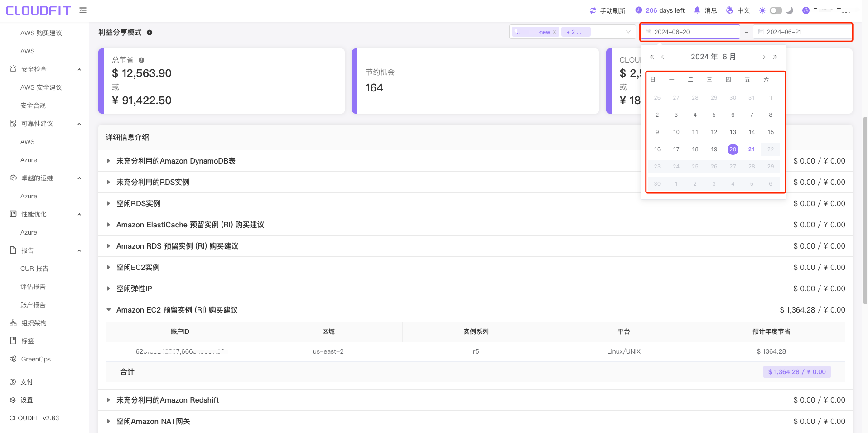Collapse the 安全检查 menu section
Screen dimensions: 868x433
tap(79, 69)
